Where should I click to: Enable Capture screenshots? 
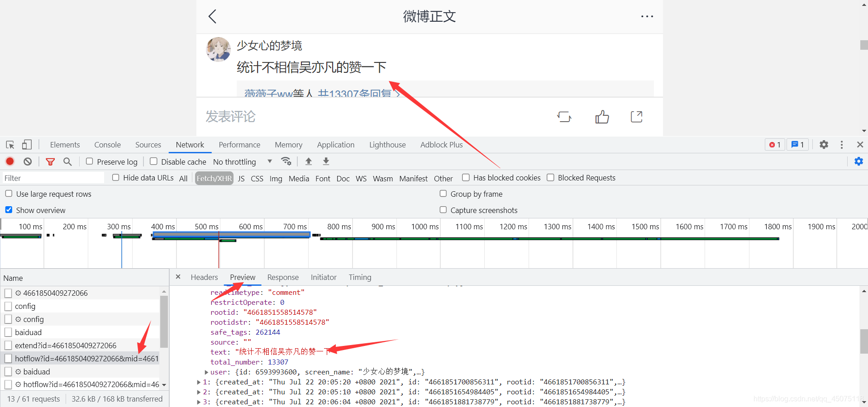[x=443, y=210]
